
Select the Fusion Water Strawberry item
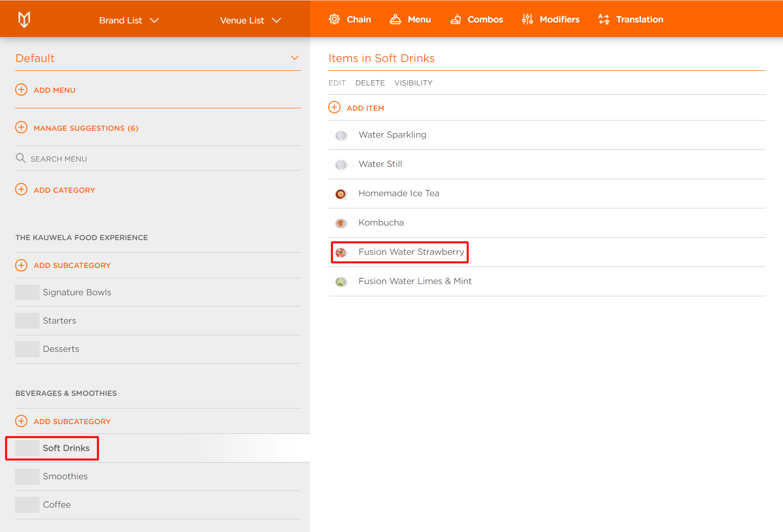tap(547, 252)
